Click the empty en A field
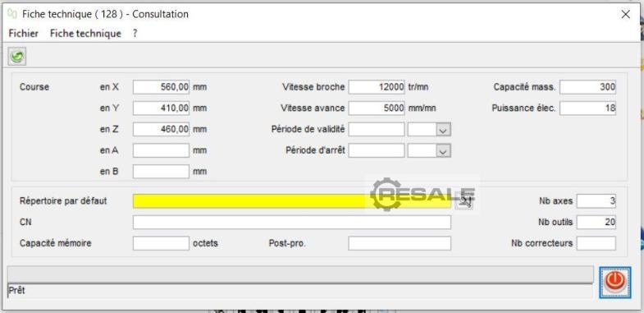Screen dimensions: 644x313 (161, 150)
